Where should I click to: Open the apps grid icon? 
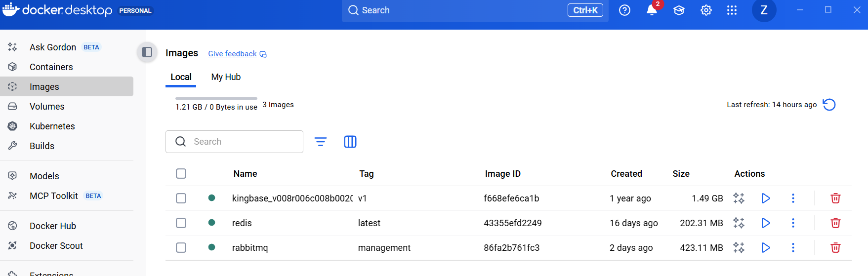pos(732,10)
